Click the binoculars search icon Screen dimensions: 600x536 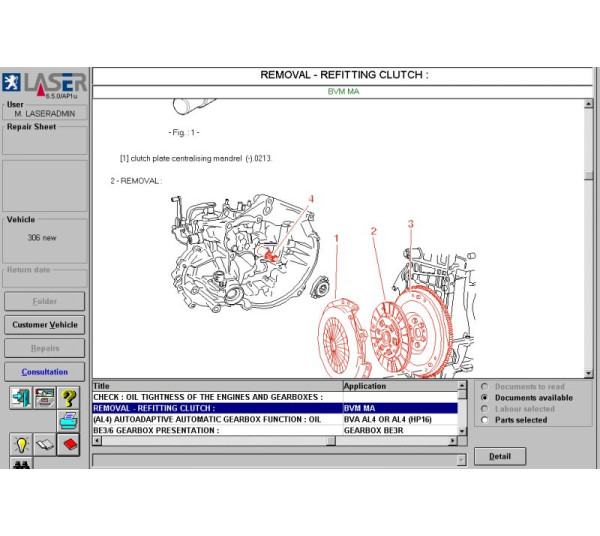[20, 464]
